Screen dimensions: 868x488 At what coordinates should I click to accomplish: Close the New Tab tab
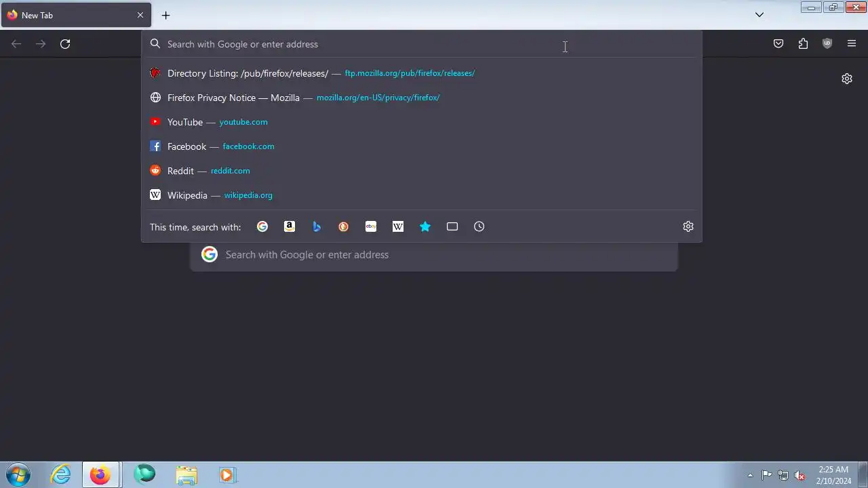140,15
